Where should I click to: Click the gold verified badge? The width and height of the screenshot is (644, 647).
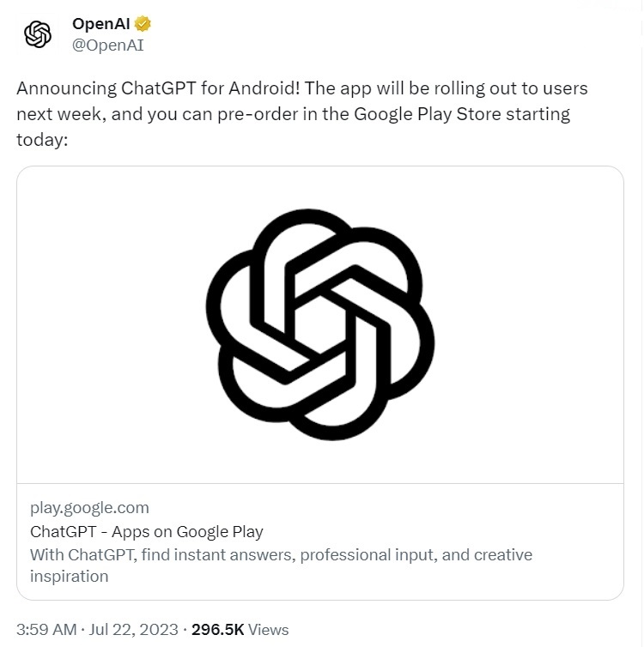pos(143,24)
